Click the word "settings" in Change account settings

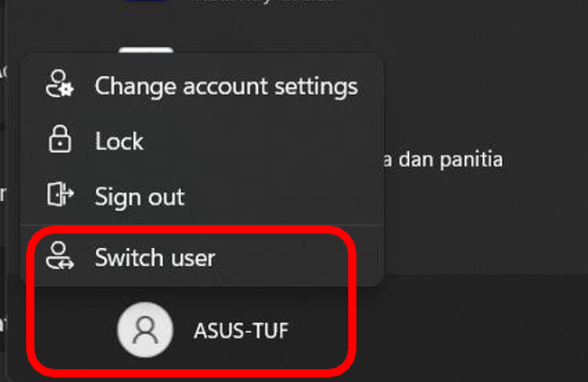316,87
